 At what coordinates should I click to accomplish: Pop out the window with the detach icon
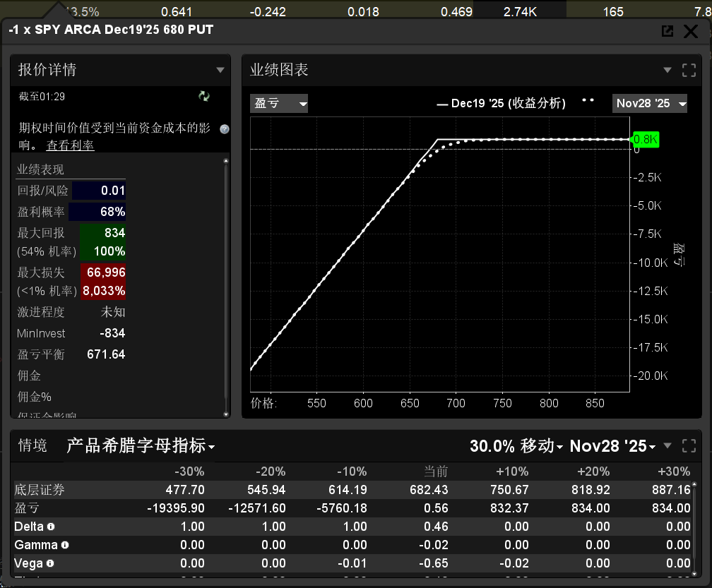click(667, 31)
